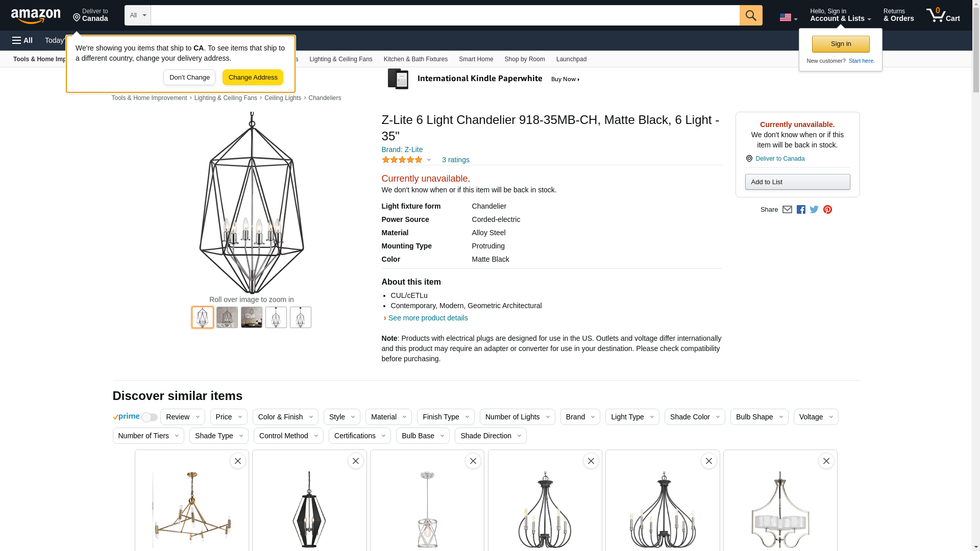
Task: Share product on Facebook
Action: pyautogui.click(x=801, y=210)
